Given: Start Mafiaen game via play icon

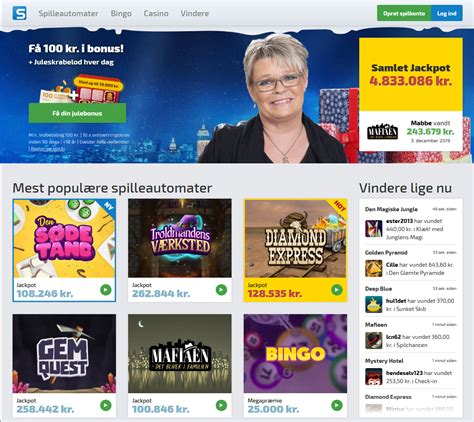Looking at the screenshot, I should point(221,405).
